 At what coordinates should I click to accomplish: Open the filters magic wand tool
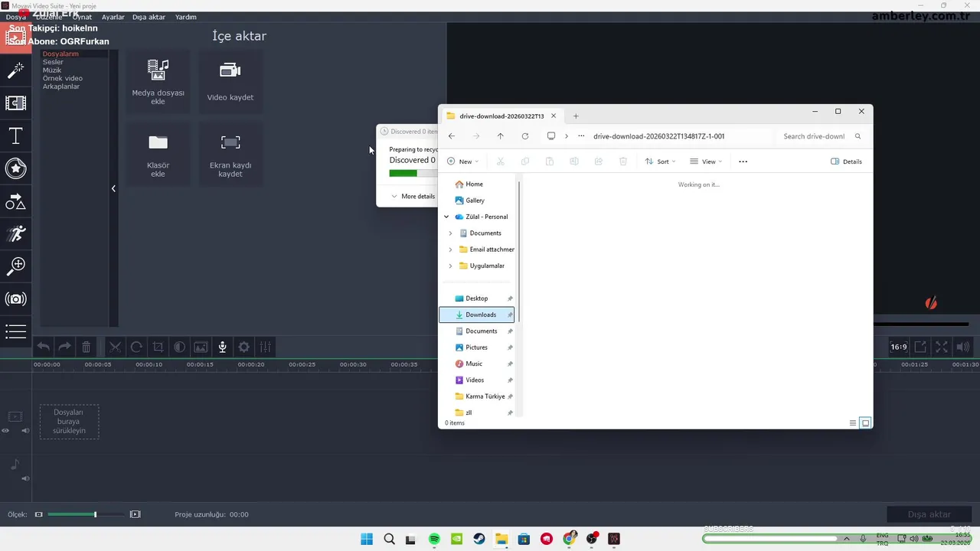pyautogui.click(x=15, y=71)
